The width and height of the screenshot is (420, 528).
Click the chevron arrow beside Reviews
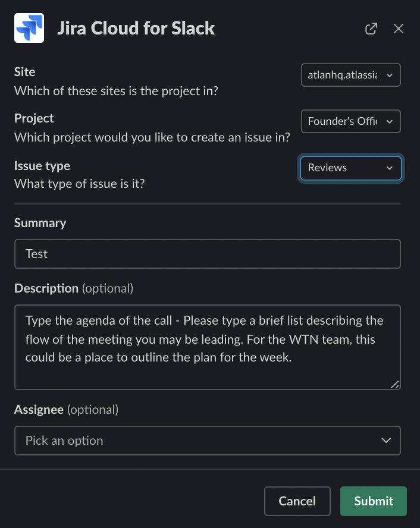click(x=390, y=168)
